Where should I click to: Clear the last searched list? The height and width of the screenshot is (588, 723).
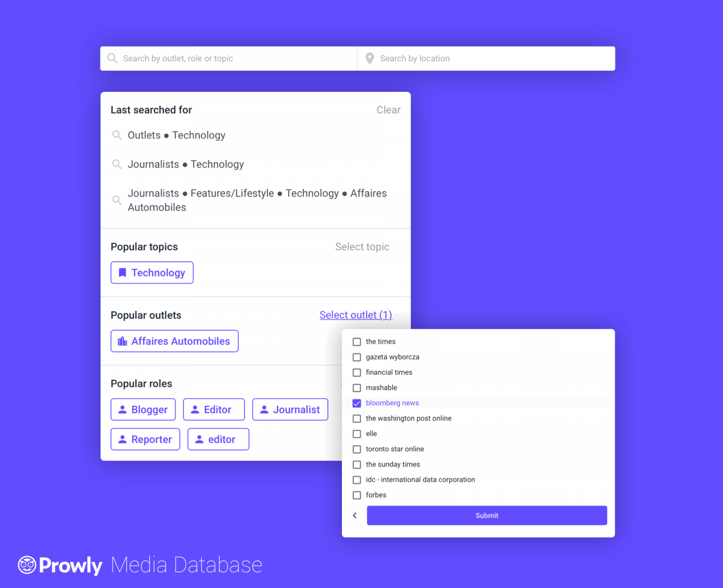pos(389,109)
